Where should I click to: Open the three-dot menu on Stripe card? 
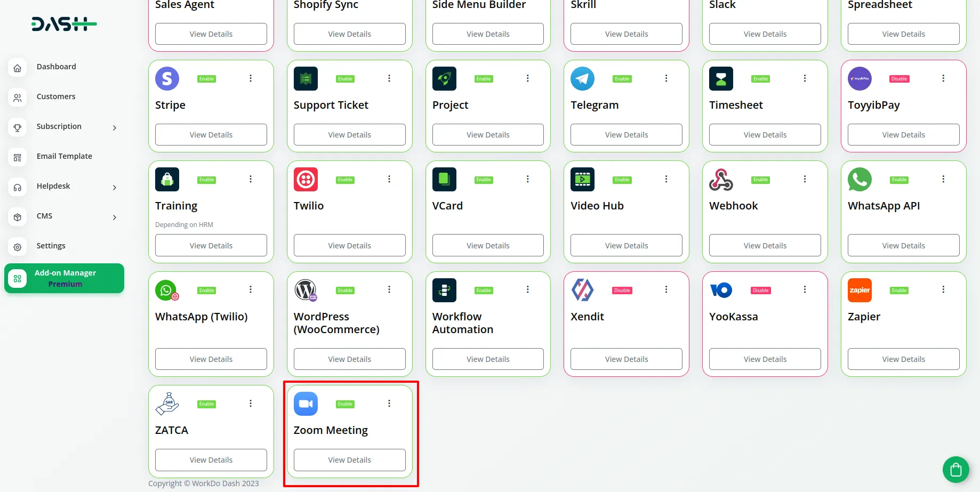[251, 78]
